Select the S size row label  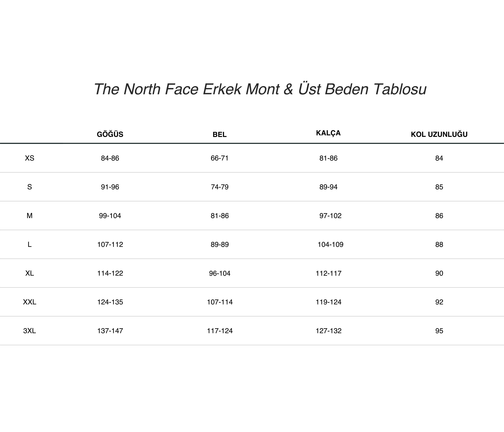[29, 187]
